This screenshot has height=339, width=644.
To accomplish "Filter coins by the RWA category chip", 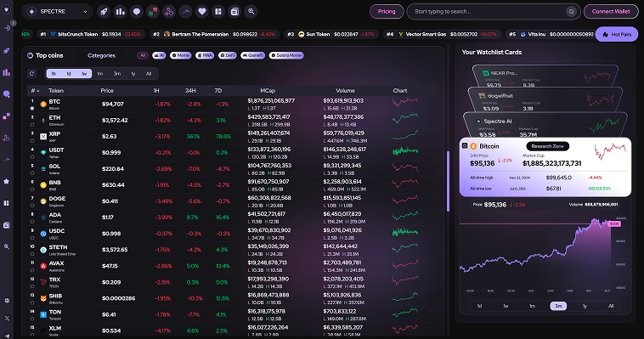I will click(205, 55).
